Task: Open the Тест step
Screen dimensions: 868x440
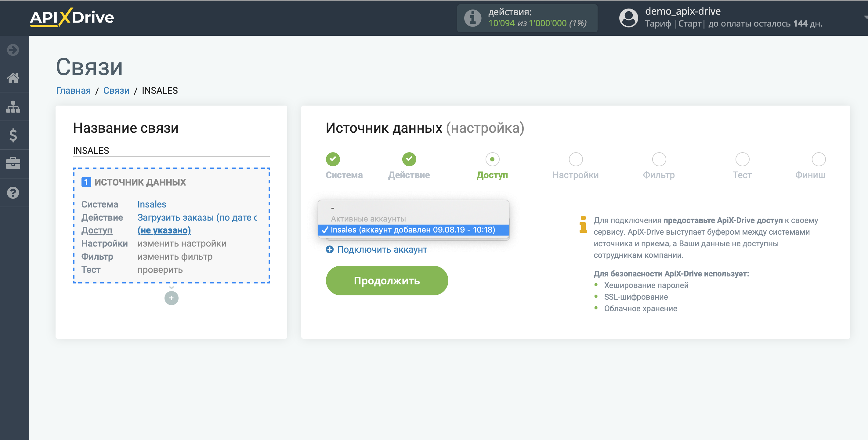Action: pyautogui.click(x=742, y=159)
